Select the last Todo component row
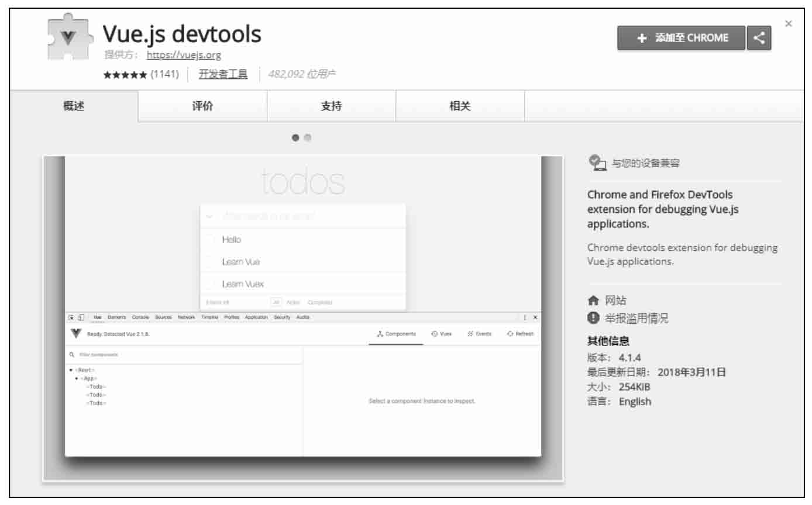The height and width of the screenshot is (505, 812). [96, 403]
